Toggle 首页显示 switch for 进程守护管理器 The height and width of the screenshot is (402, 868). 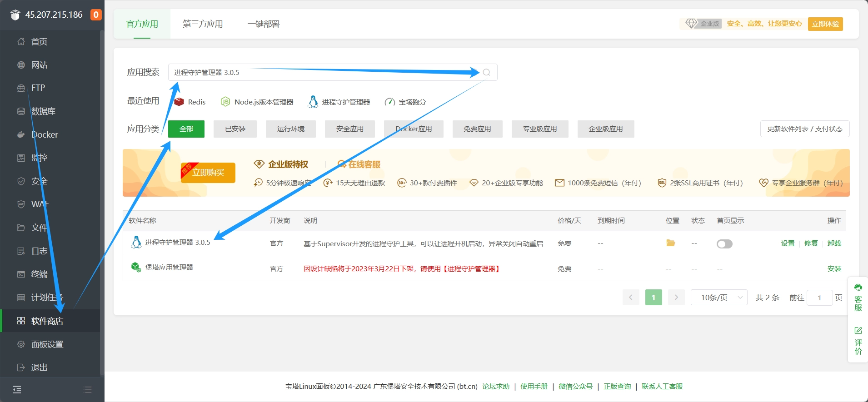point(724,244)
